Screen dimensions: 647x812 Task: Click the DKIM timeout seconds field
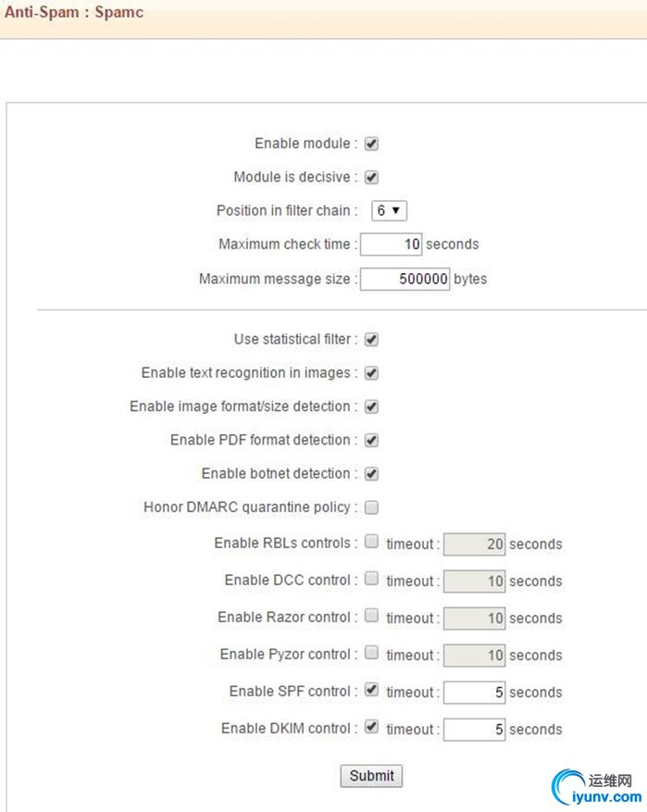pos(474,730)
